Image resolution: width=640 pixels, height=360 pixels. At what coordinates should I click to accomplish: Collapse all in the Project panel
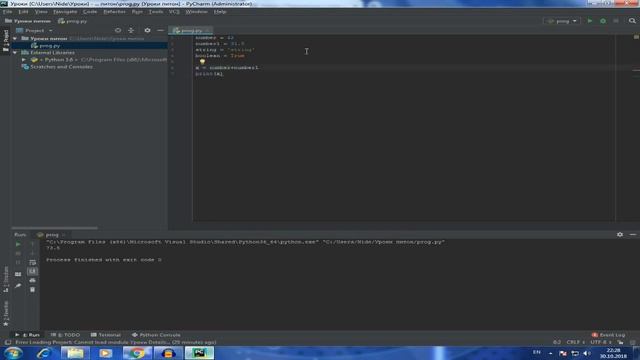coord(131,30)
